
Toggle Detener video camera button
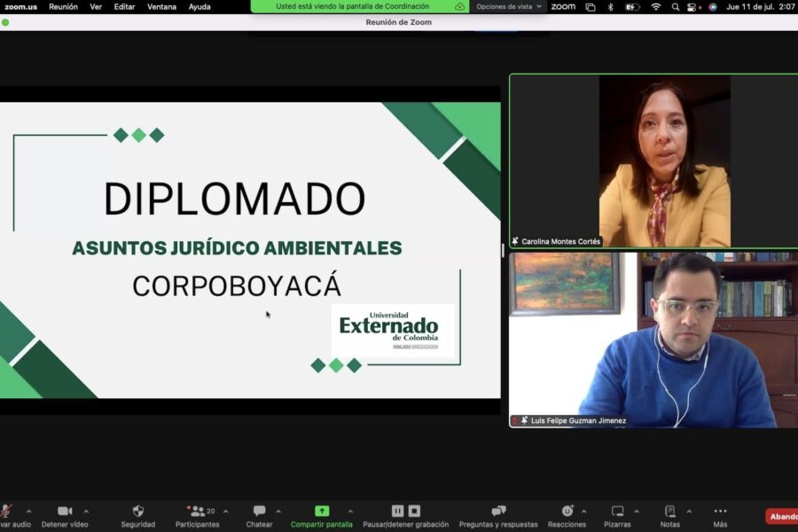click(65, 512)
